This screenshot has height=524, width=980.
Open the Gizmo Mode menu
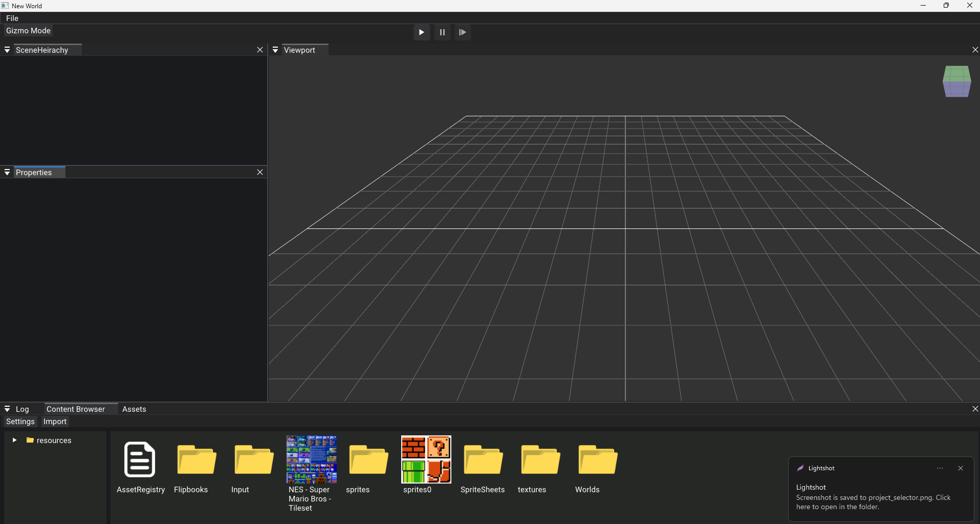[28, 31]
